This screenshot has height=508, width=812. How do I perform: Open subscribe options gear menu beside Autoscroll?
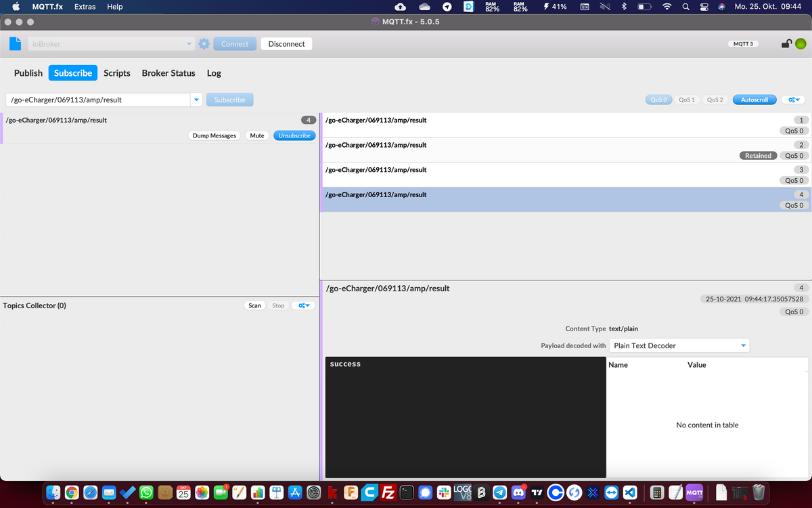[x=794, y=100]
